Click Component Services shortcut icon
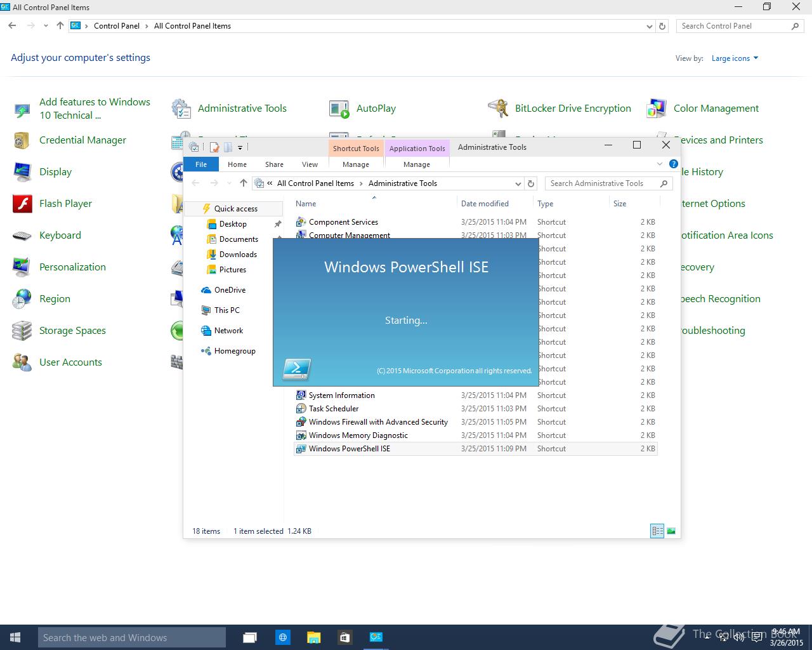Screen dimensions: 812x650 301,222
